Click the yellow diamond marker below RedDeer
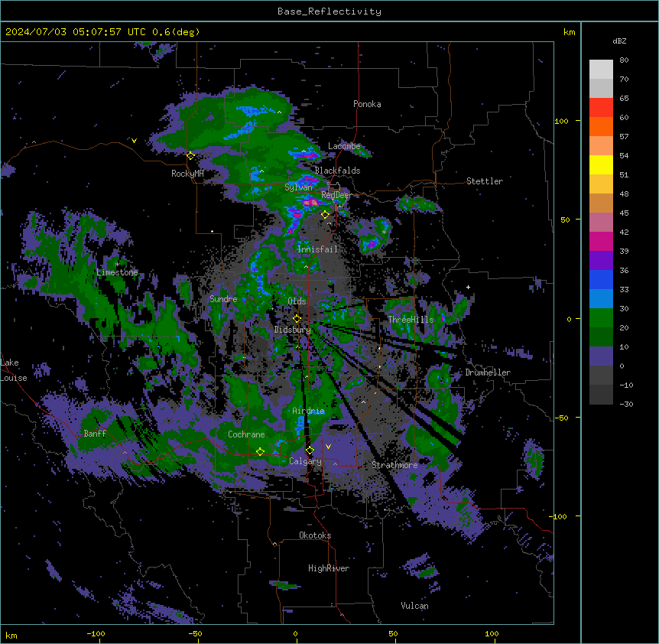 (x=326, y=215)
